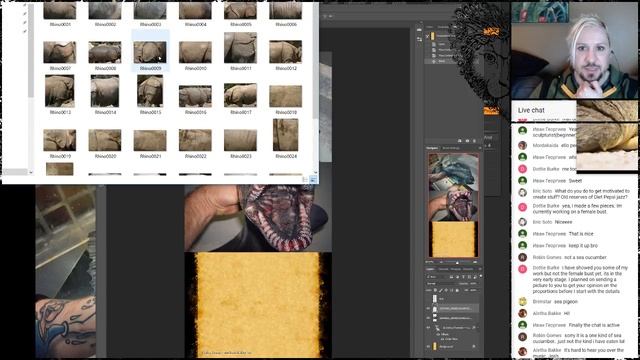The image size is (640, 360).
Task: Select the Background layer
Action: click(452, 347)
